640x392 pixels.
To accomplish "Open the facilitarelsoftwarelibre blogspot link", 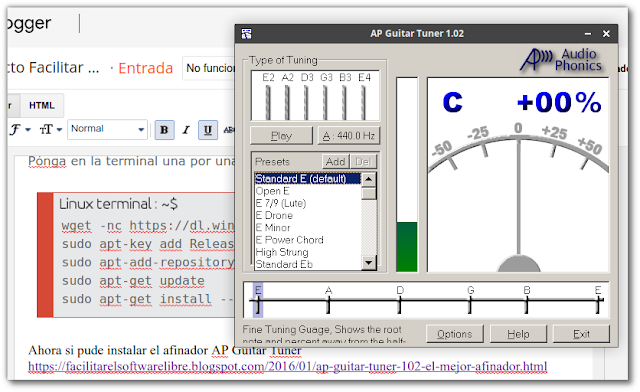I will 287,366.
